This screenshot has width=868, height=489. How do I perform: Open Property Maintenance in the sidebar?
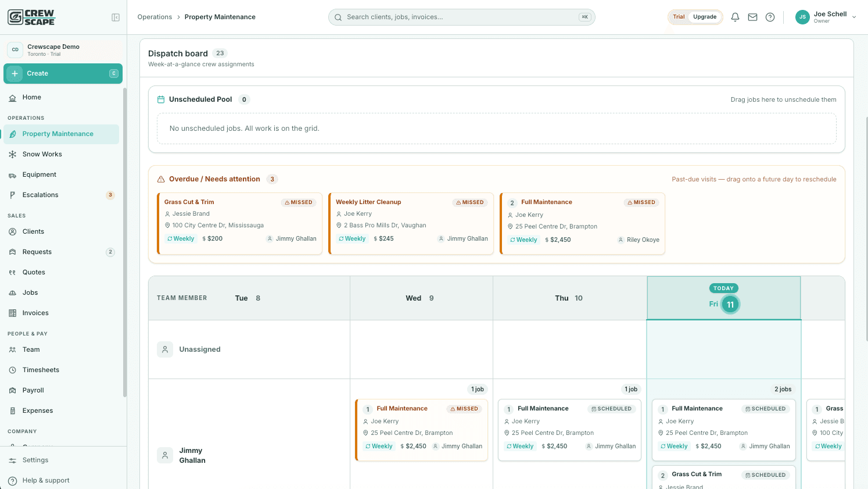62,134
